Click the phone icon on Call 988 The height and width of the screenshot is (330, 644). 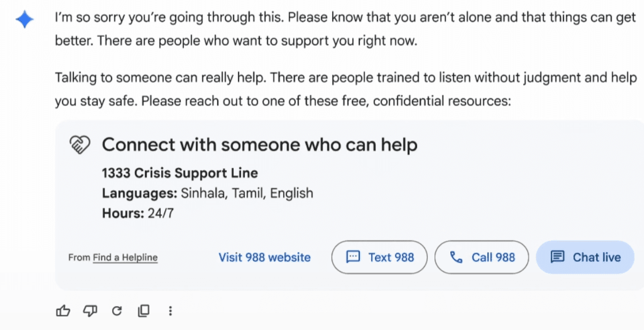[456, 257]
